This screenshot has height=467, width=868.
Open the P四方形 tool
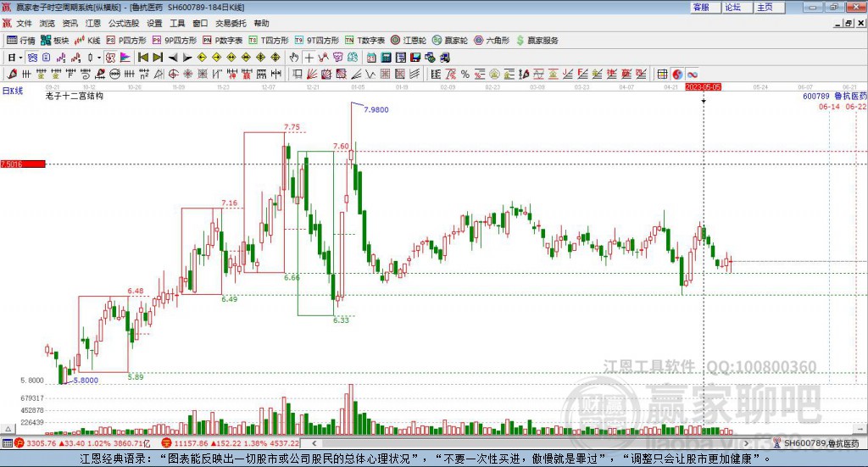pos(126,41)
